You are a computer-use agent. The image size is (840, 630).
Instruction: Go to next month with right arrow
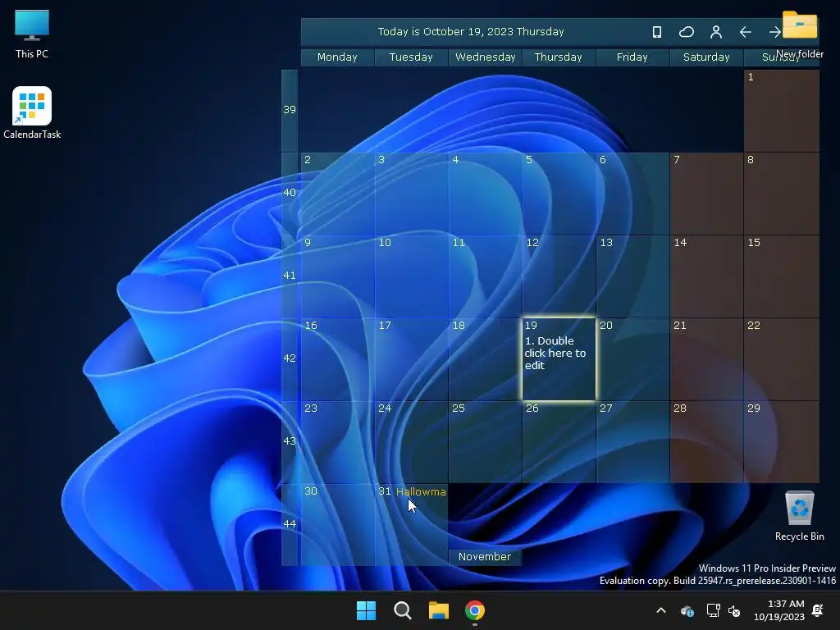click(774, 32)
